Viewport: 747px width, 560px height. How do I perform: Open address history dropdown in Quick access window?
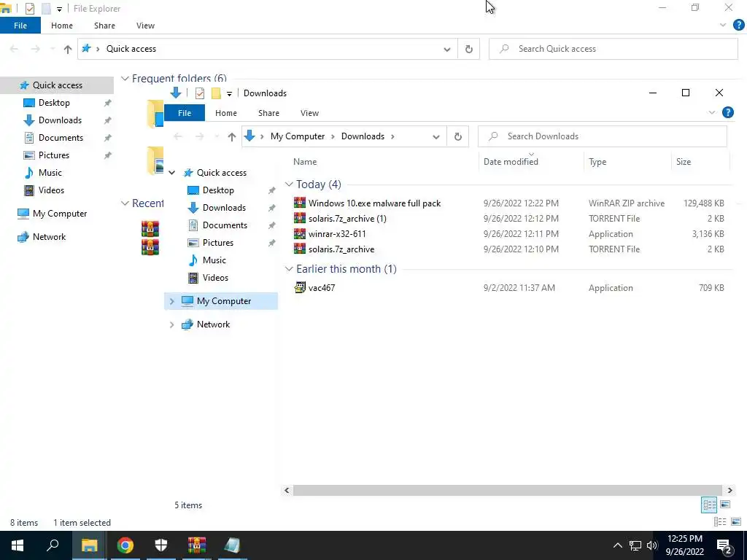447,49
